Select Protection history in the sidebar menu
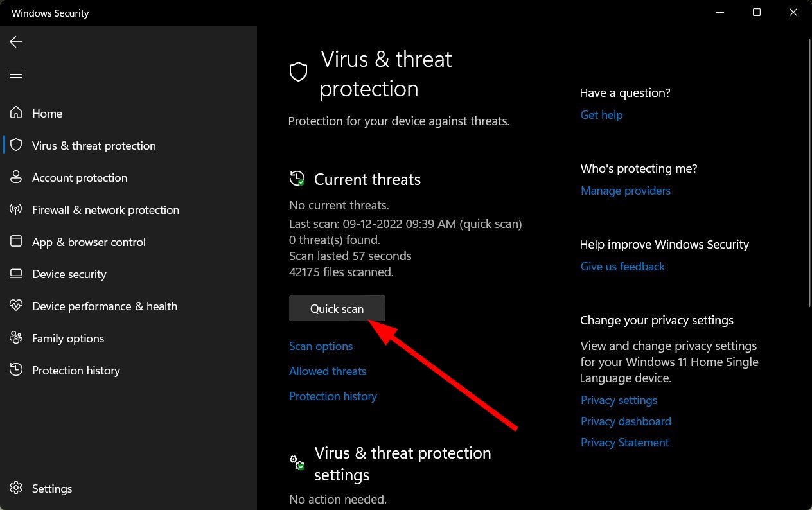 point(76,370)
